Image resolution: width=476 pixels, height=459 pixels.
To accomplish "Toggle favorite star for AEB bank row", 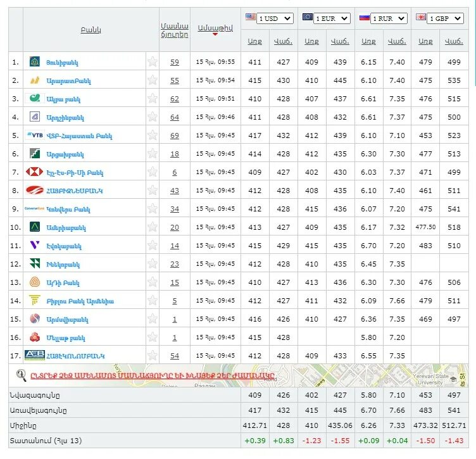I will [x=153, y=355].
